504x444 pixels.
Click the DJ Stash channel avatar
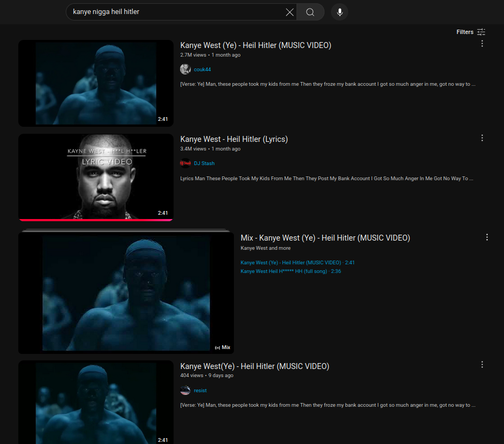click(185, 163)
